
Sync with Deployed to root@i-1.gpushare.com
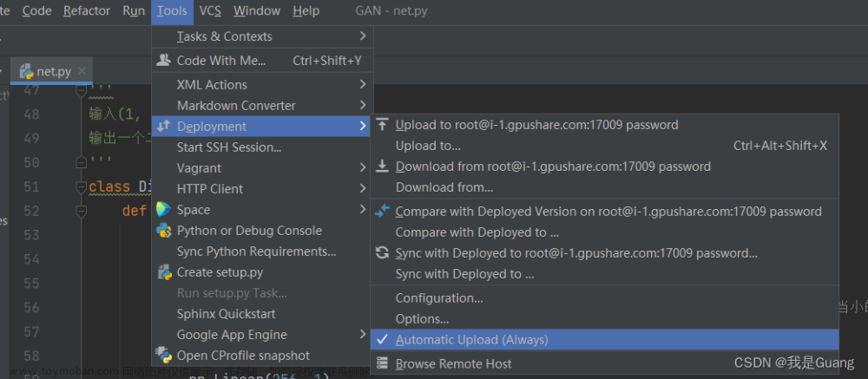[x=604, y=253]
